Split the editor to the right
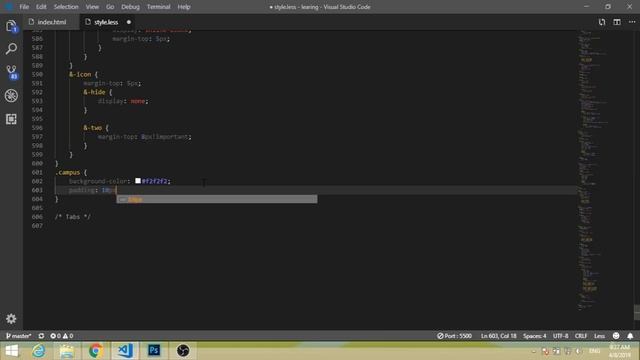The height and width of the screenshot is (360, 640). pyautogui.click(x=617, y=22)
